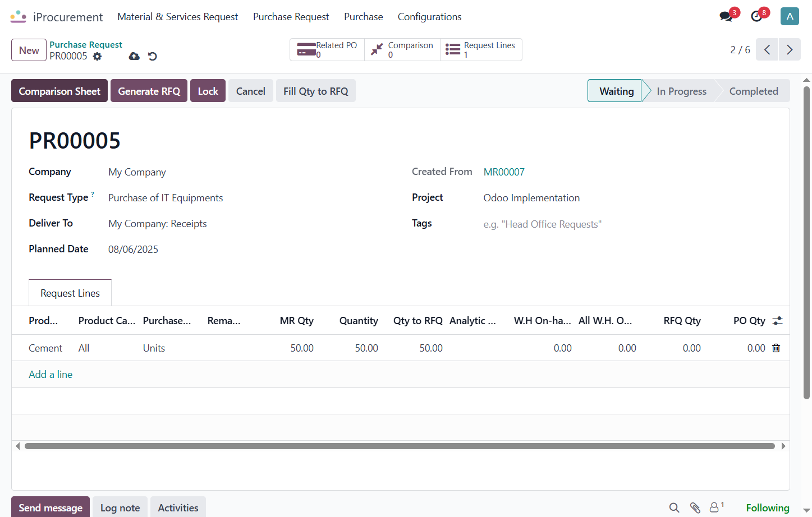Screen dimensions: 812x517
Task: Open the user avatar A menu
Action: [790, 16]
